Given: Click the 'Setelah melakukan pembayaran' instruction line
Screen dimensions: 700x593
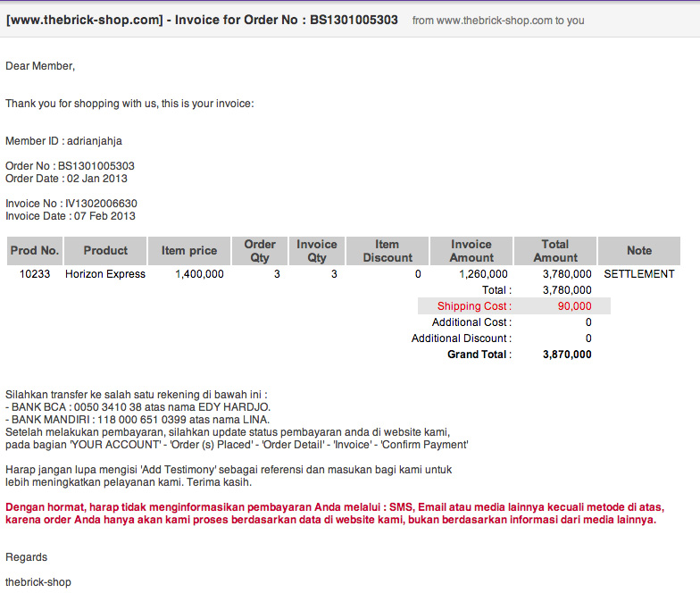Looking at the screenshot, I should (228, 432).
